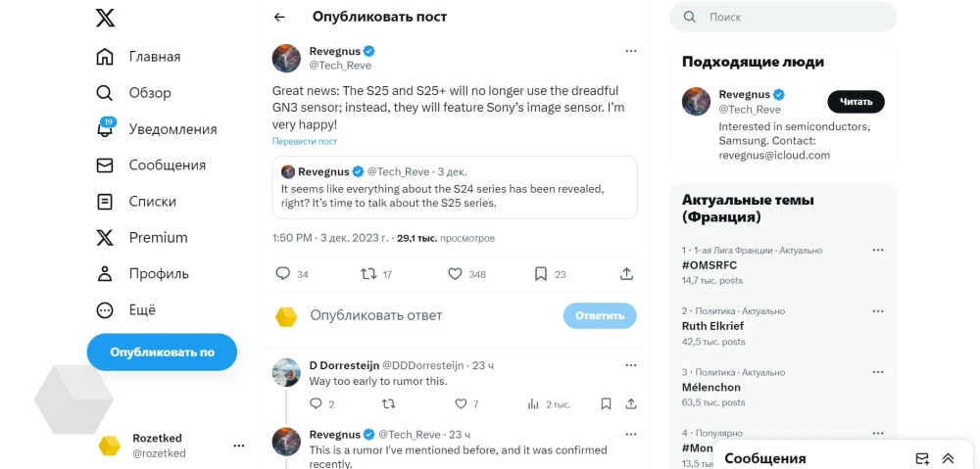980x469 pixels.
Task: Toggle bookmark on the main post
Action: (541, 274)
